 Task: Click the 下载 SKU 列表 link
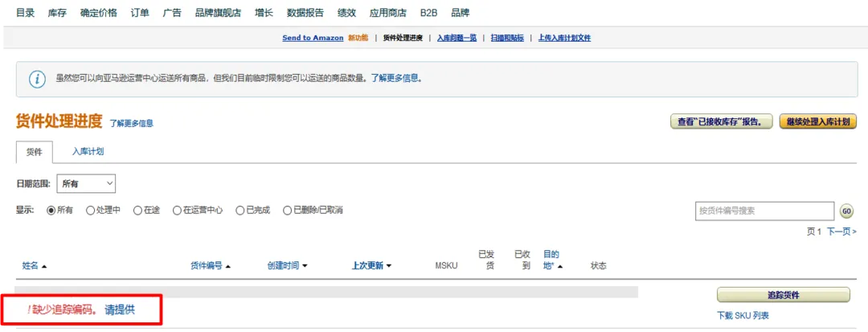(743, 316)
